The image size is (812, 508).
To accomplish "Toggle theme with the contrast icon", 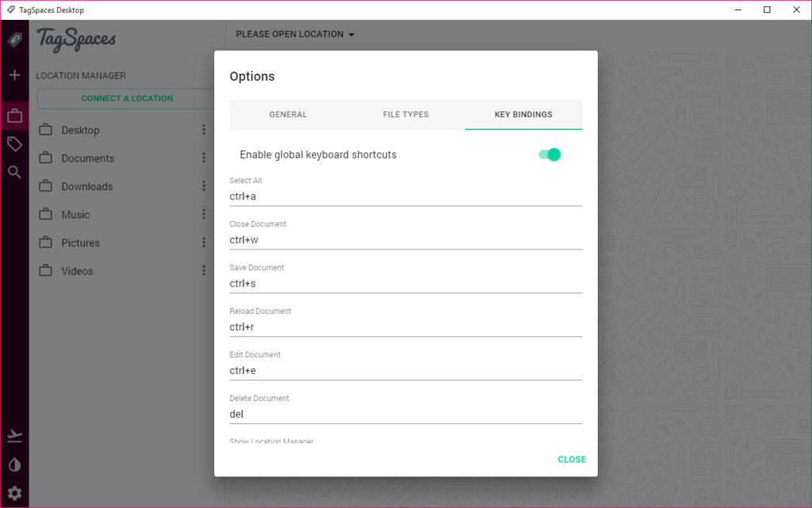I will tap(14, 464).
